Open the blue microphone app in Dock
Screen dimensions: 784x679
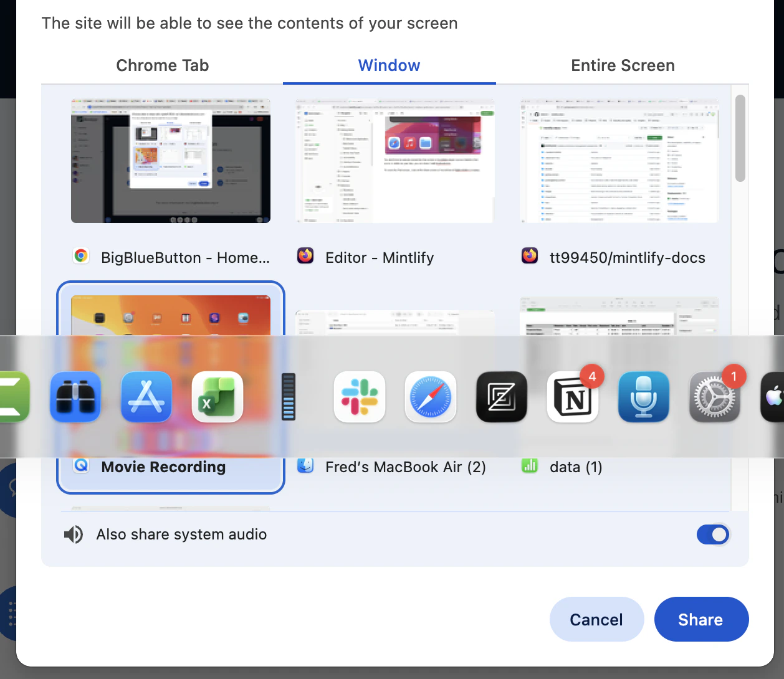(644, 397)
